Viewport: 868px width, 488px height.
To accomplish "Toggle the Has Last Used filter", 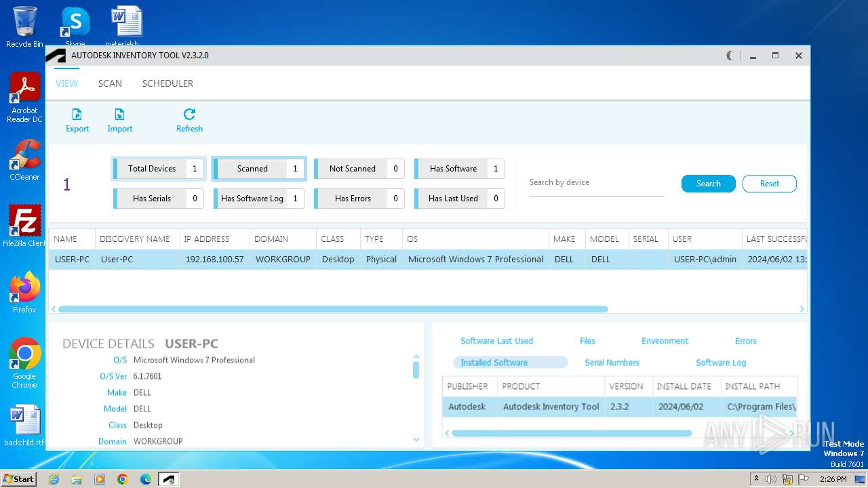I will point(460,199).
